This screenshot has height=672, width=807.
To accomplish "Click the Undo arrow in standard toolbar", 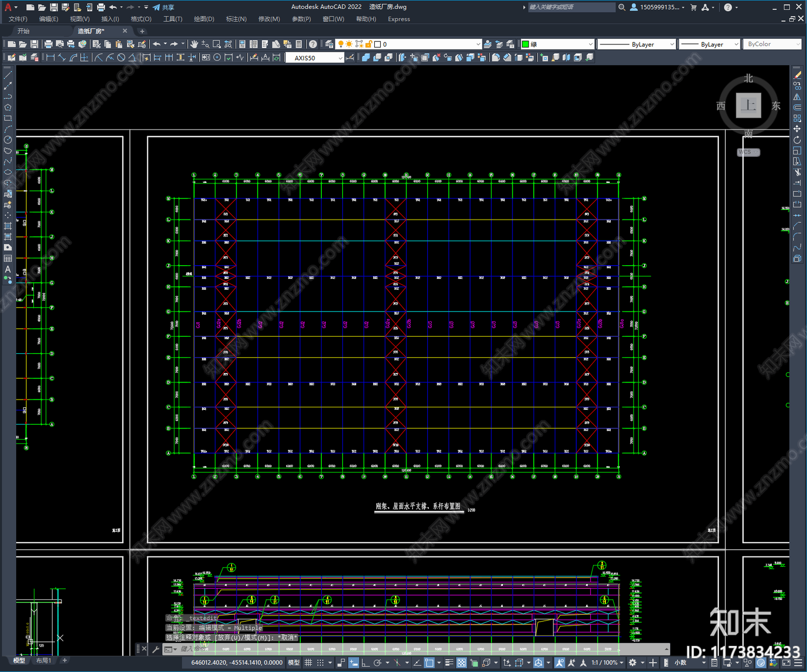I will click(x=157, y=44).
